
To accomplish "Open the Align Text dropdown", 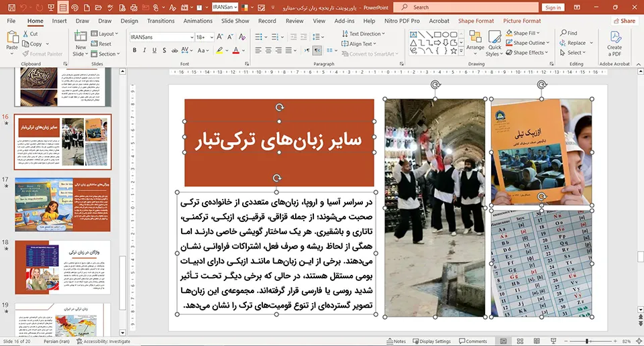I will 359,44.
